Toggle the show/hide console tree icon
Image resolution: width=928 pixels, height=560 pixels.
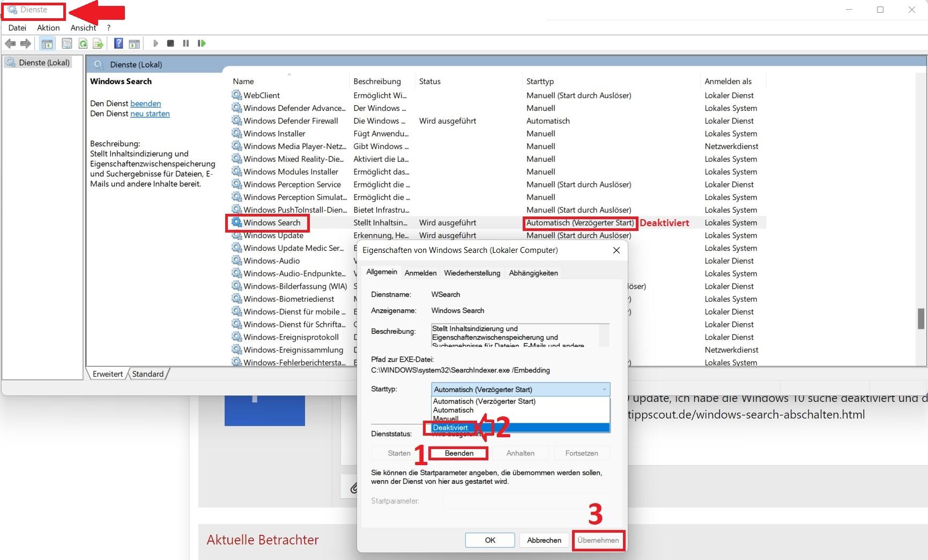pos(47,43)
